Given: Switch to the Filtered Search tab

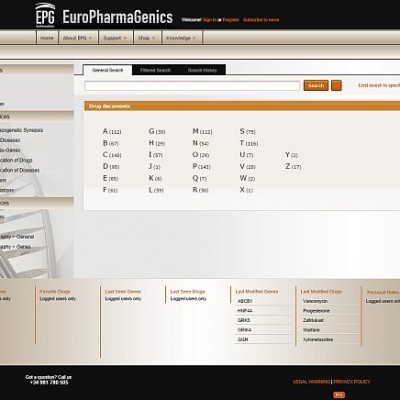Looking at the screenshot, I should pyautogui.click(x=155, y=70).
